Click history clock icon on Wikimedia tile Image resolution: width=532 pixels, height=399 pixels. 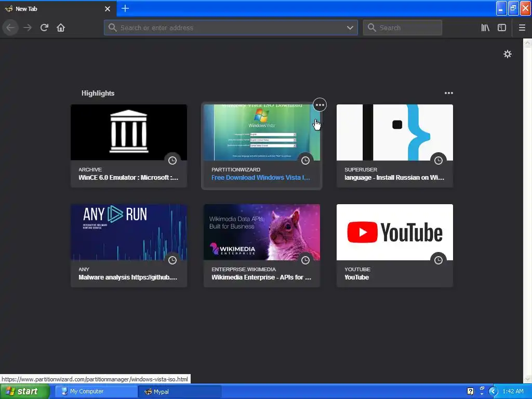point(305,260)
